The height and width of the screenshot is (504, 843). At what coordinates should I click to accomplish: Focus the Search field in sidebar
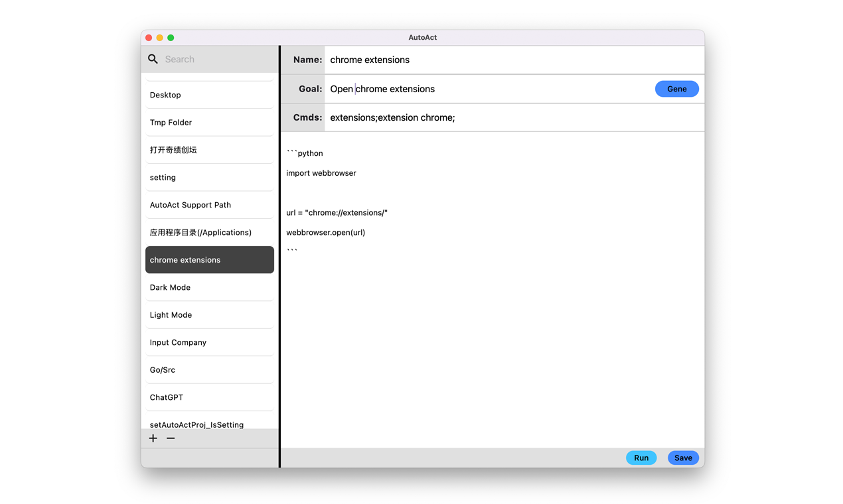pos(219,59)
